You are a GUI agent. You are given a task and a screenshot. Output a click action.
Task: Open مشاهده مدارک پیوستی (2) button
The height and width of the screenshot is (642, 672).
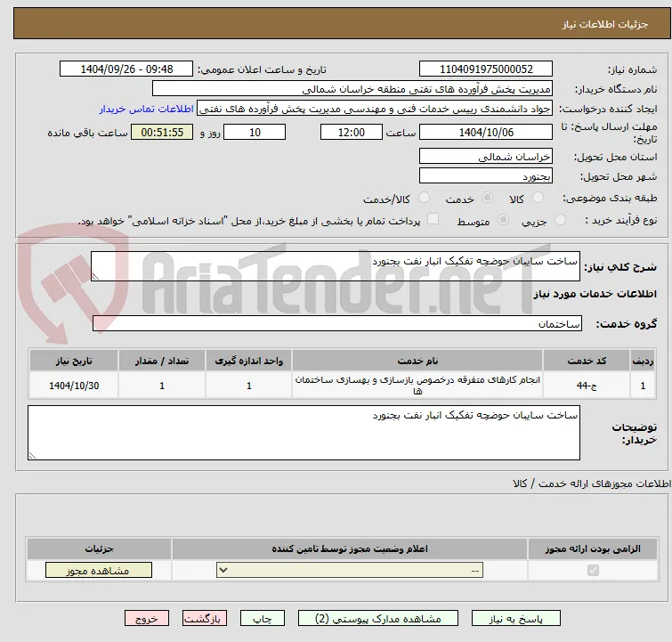pos(378,619)
